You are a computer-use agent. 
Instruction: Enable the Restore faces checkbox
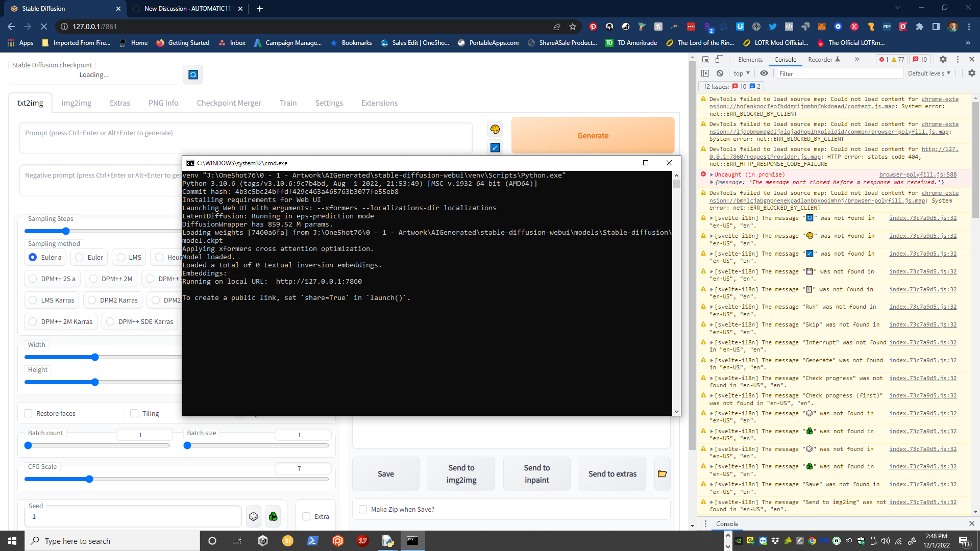[x=29, y=413]
